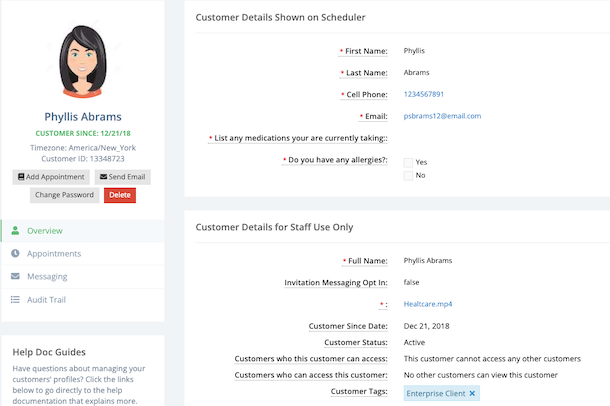Go to the Messaging section
The width and height of the screenshot is (610, 406).
point(83,276)
